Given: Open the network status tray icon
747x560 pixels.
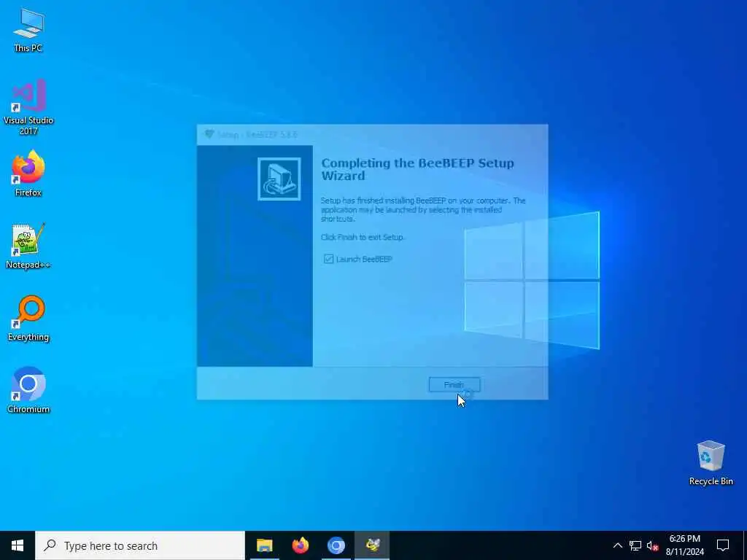Looking at the screenshot, I should tap(635, 545).
